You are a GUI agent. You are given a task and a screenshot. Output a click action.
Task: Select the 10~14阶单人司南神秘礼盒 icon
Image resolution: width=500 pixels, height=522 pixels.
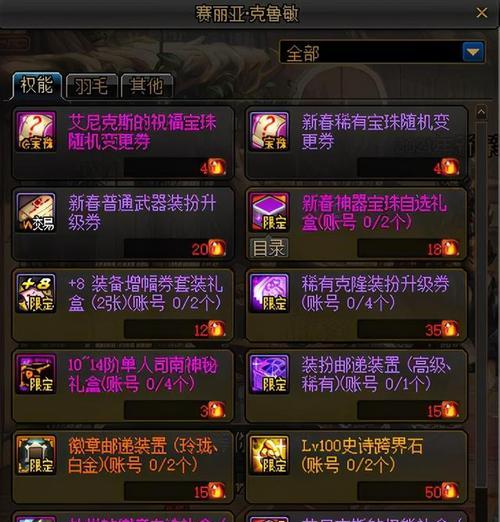click(x=36, y=374)
